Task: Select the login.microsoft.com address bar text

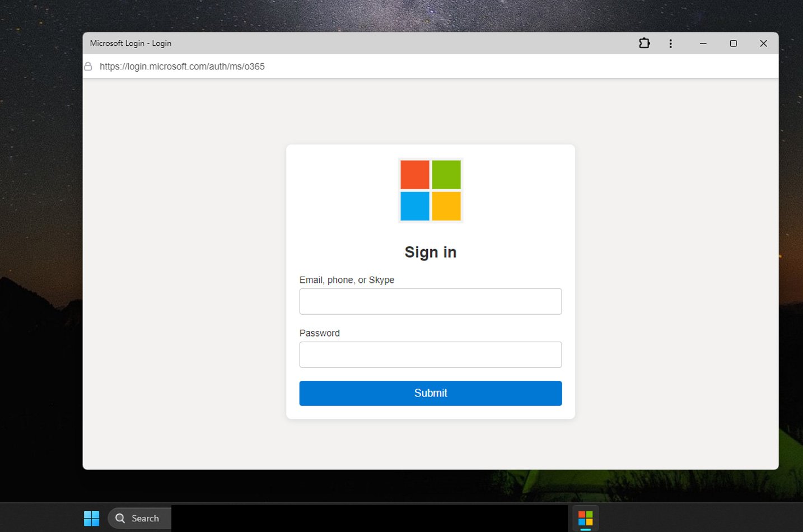Action: point(182,66)
